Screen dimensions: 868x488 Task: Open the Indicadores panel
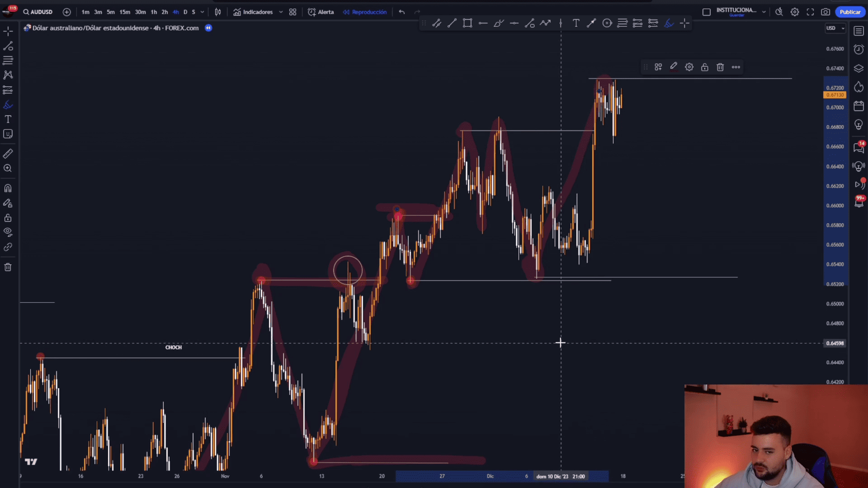pyautogui.click(x=253, y=12)
